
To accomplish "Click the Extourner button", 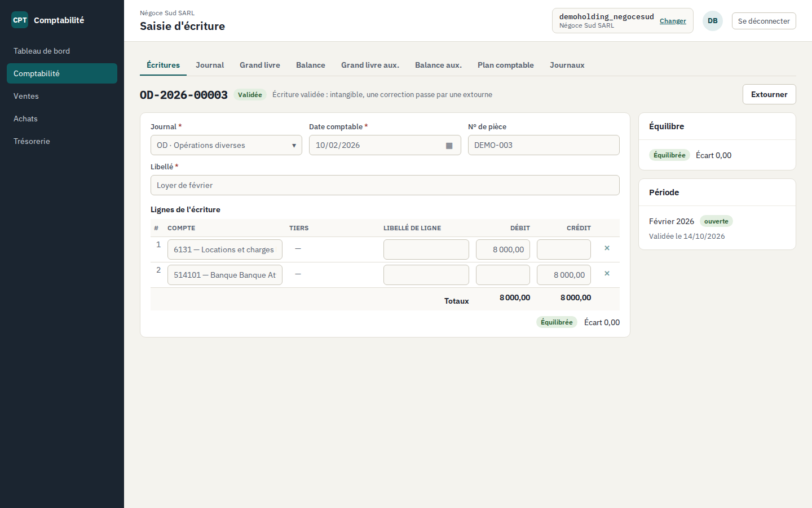I will tap(769, 94).
